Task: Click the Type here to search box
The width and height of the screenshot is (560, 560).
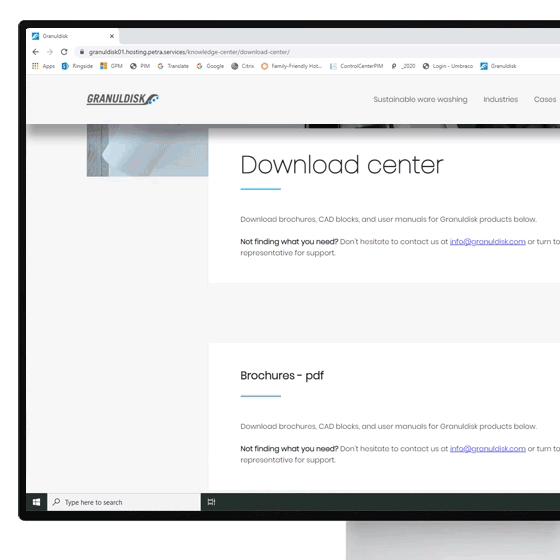Action: 124,502
